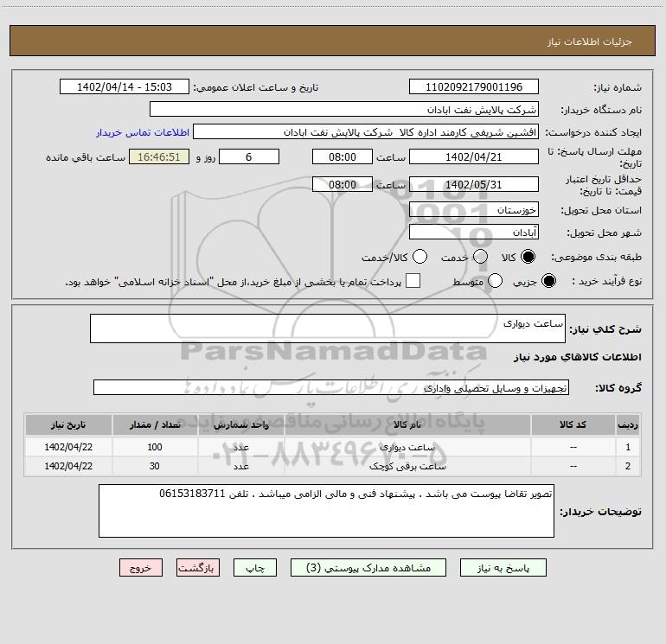This screenshot has width=666, height=644.
Task: Select the جزیی purchase type radio
Action: coord(548,281)
